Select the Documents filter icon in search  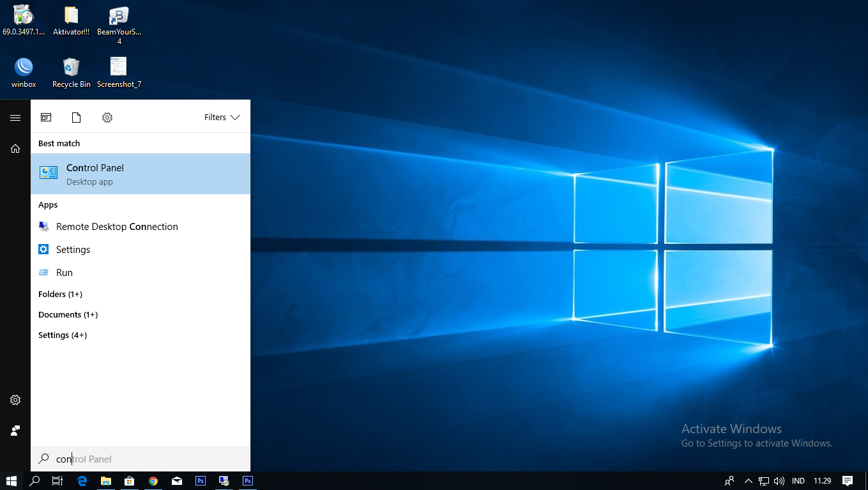(76, 117)
